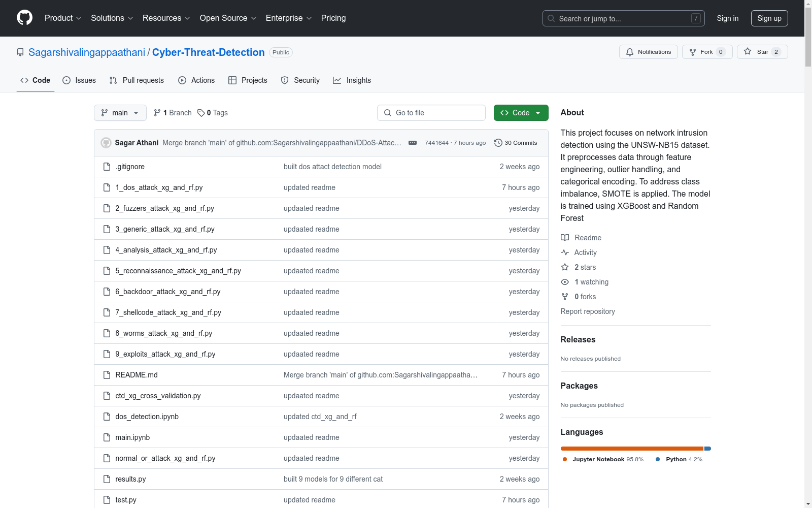
Task: Click the file icon beside README.md
Action: coord(107,375)
